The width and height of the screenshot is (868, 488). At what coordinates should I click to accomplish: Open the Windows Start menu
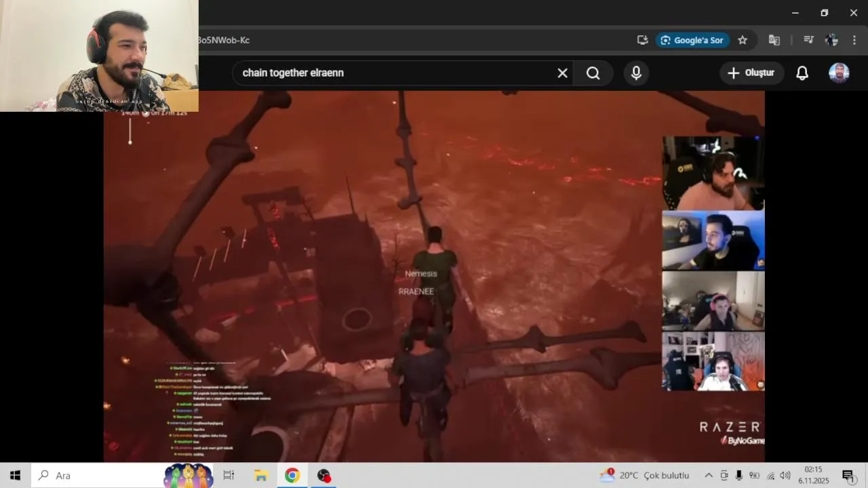point(15,476)
